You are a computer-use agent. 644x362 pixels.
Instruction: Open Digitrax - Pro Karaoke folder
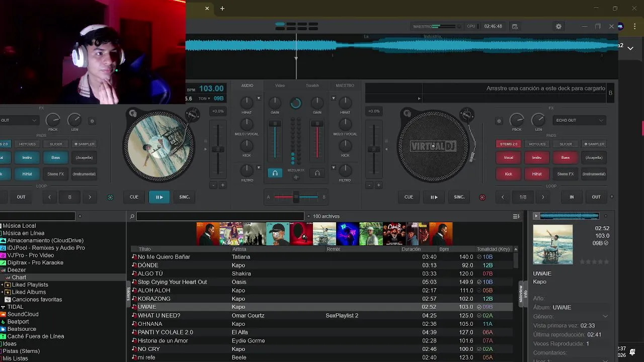click(x=35, y=262)
